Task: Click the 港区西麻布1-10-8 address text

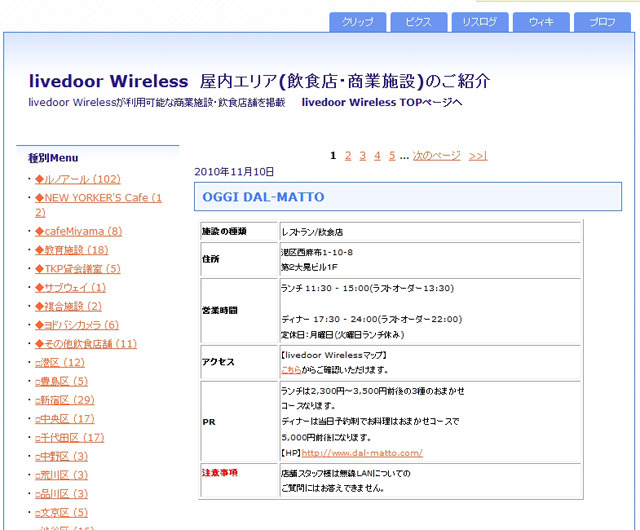Action: point(317,252)
